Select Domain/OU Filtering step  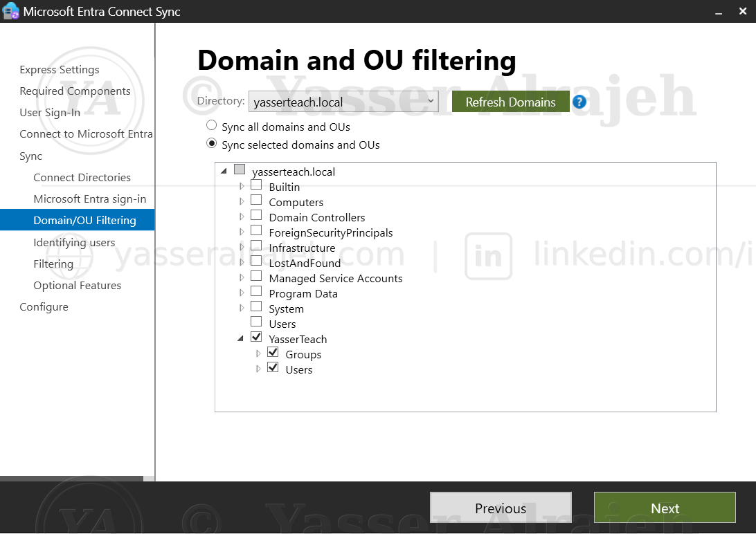77,220
